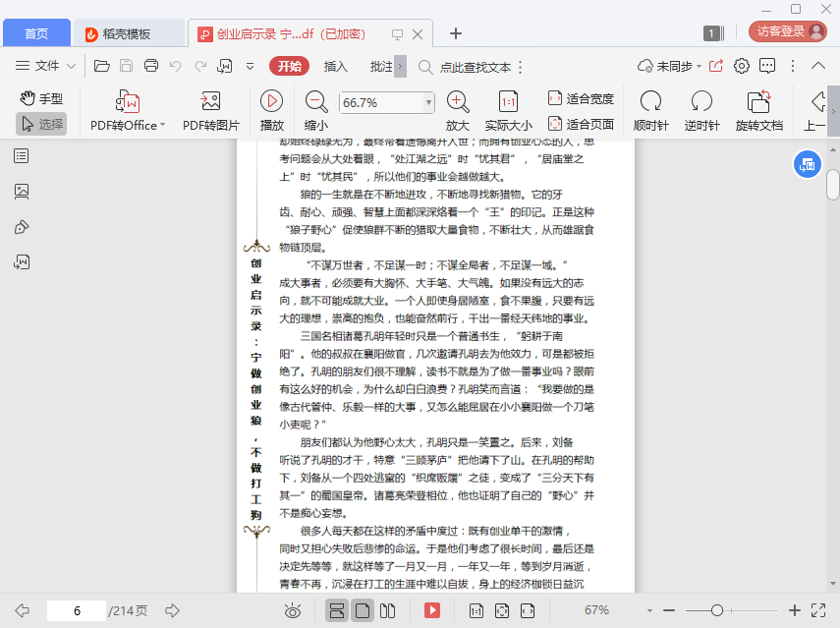Screen dimensions: 840x628
Task: Click the zoom slider handle
Action: pyautogui.click(x=717, y=610)
